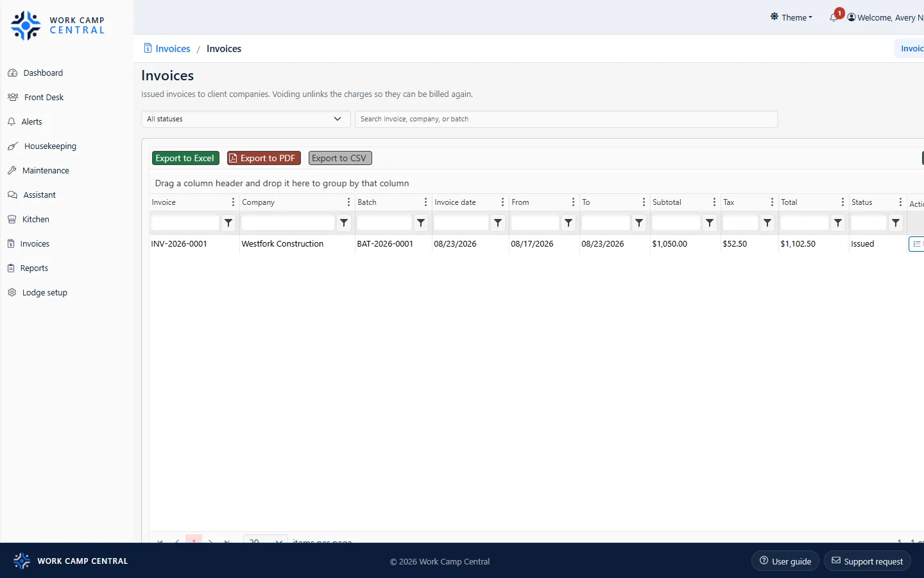
Task: Open Batch column menu dots
Action: click(x=425, y=202)
